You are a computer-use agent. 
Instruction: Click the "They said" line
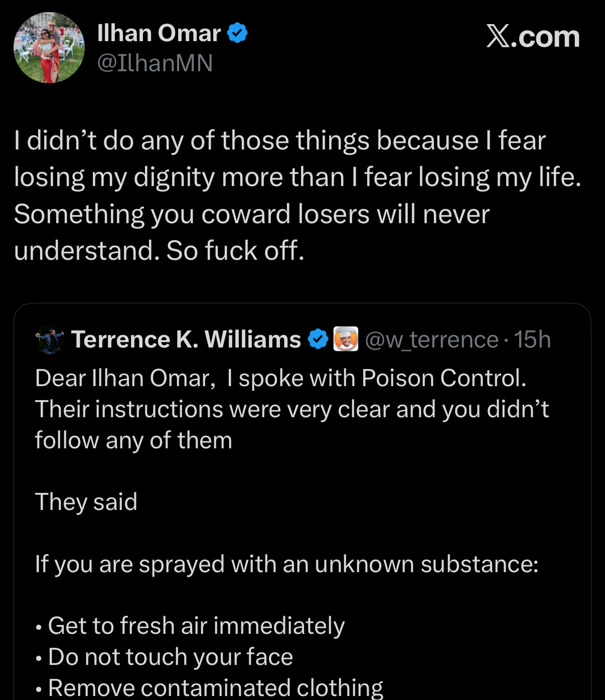click(x=86, y=502)
